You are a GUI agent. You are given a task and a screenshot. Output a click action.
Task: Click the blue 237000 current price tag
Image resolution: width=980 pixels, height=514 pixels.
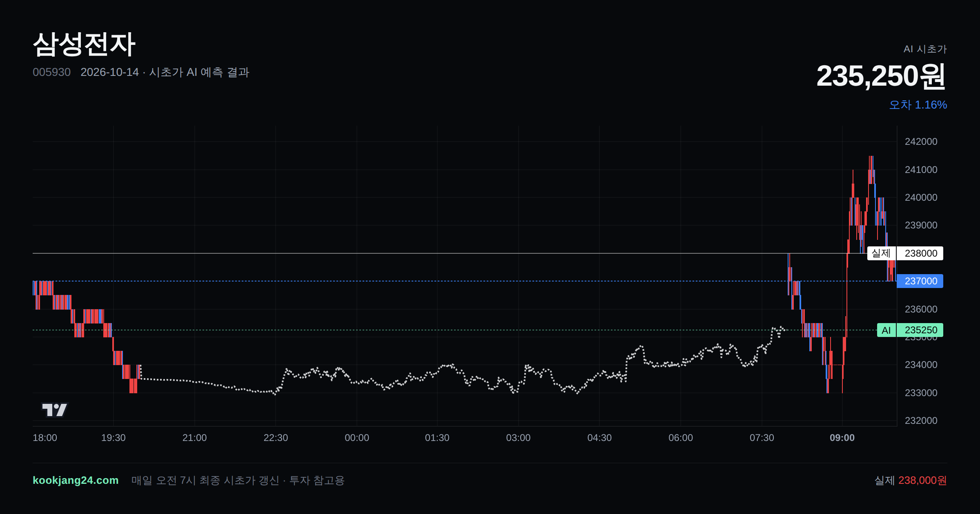pyautogui.click(x=920, y=281)
